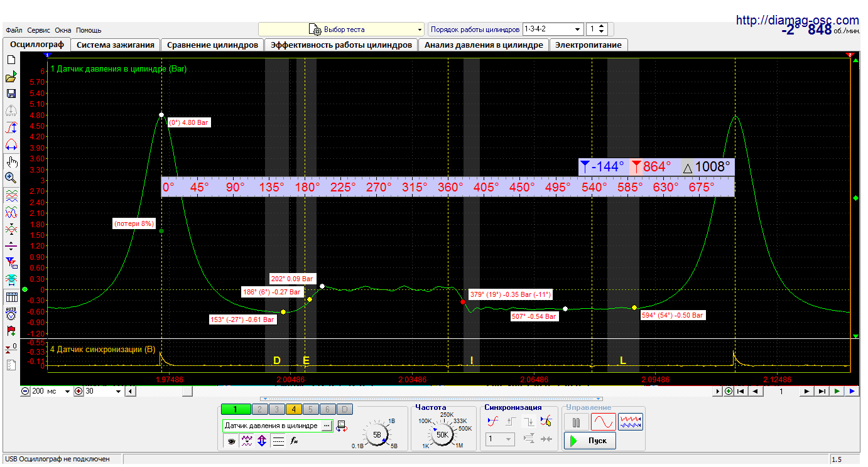The image size is (868, 467).
Task: Increase the cylinder number stepper
Action: click(602, 26)
